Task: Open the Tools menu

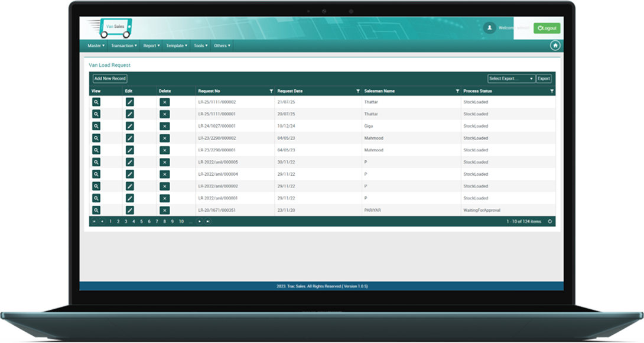Action: coord(200,46)
